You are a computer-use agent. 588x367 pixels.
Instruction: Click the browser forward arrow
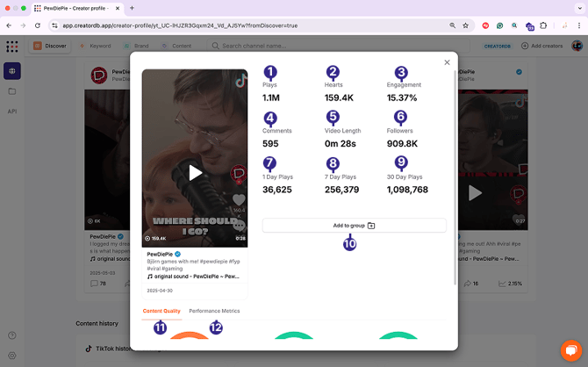tap(23, 25)
